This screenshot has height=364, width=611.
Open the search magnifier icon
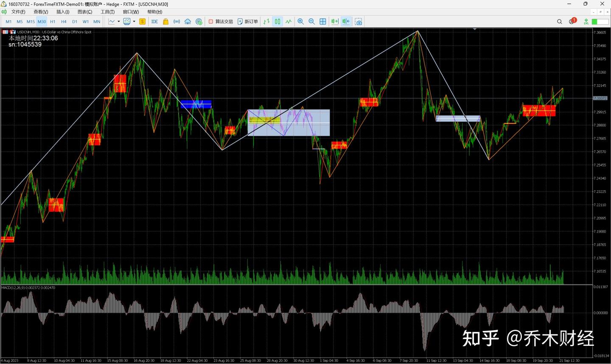pos(560,22)
